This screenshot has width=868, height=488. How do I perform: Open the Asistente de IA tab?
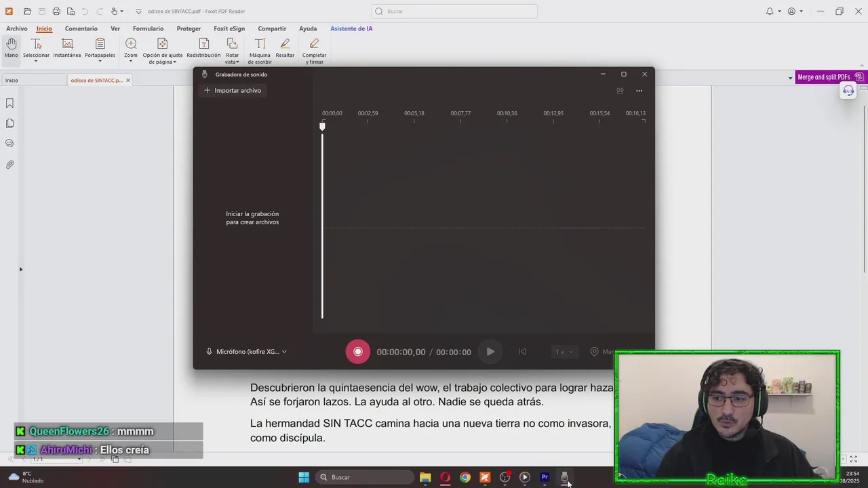coord(351,28)
